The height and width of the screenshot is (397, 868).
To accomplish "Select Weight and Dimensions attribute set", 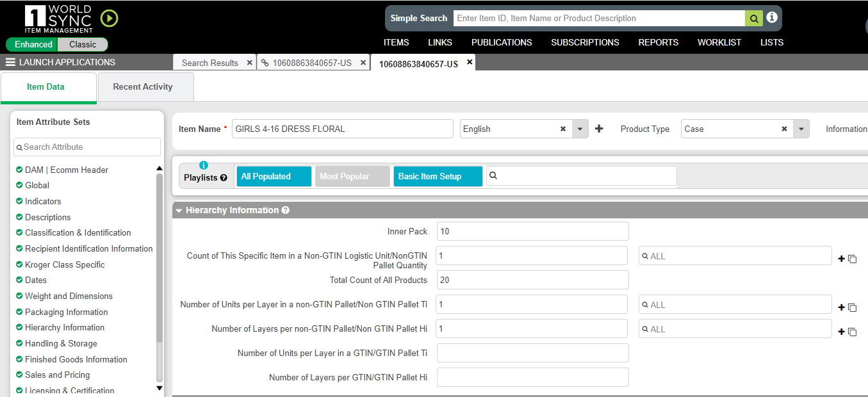I will [x=69, y=296].
